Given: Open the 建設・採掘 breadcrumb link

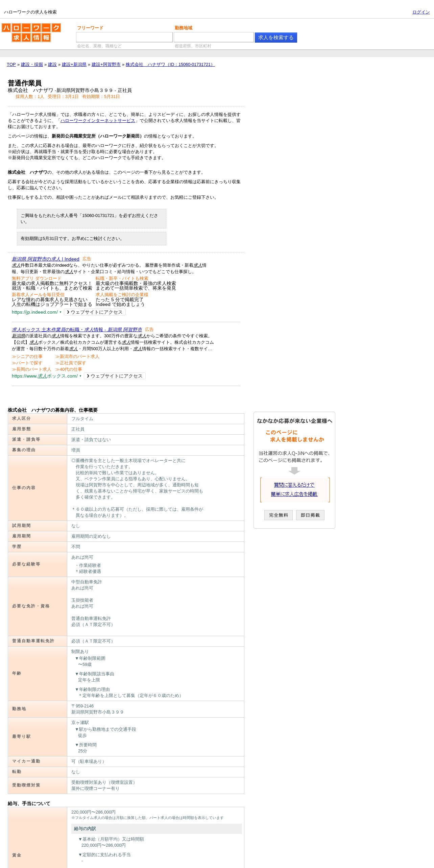Looking at the screenshot, I should pyautogui.click(x=32, y=65).
